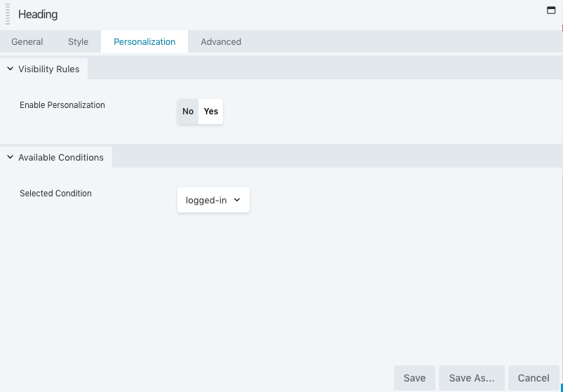Select the Personalization tab
The width and height of the screenshot is (563, 392).
(144, 41)
